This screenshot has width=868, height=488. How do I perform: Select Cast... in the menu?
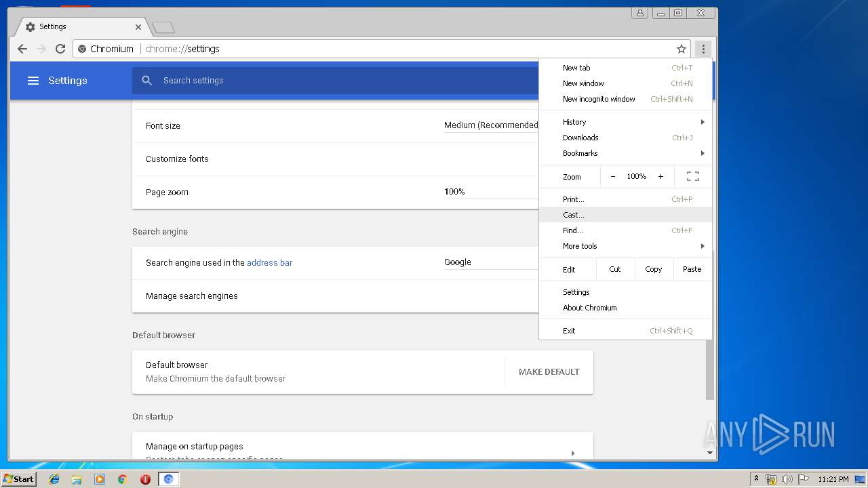[625, 215]
